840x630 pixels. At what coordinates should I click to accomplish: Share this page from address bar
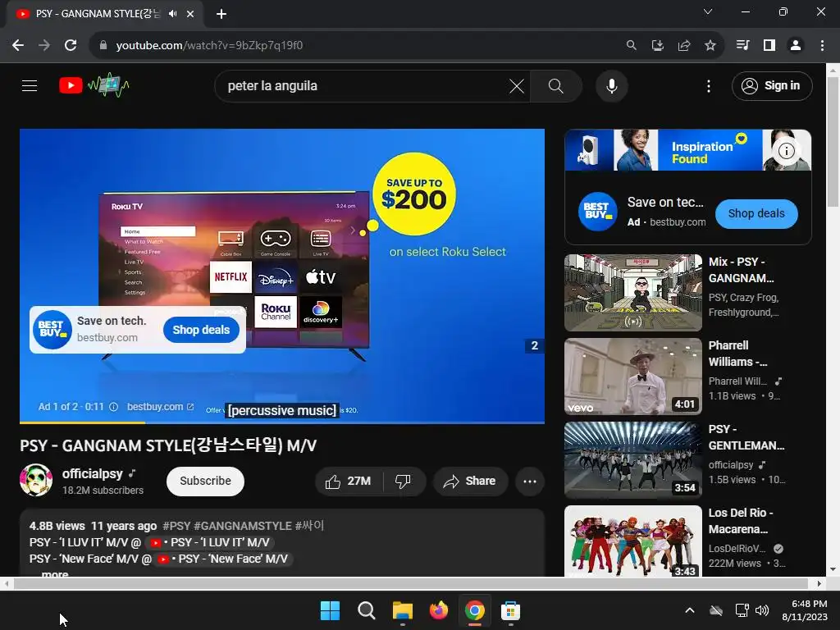[x=684, y=46]
